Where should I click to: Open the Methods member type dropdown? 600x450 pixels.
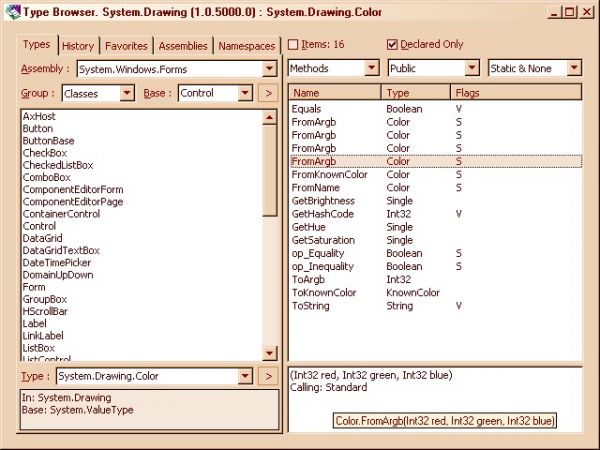[372, 69]
